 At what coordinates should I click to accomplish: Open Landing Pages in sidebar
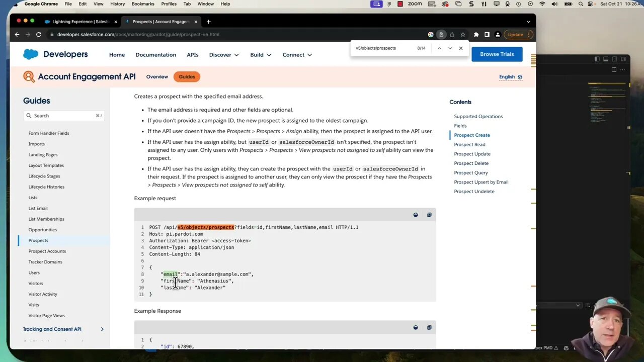pyautogui.click(x=43, y=155)
